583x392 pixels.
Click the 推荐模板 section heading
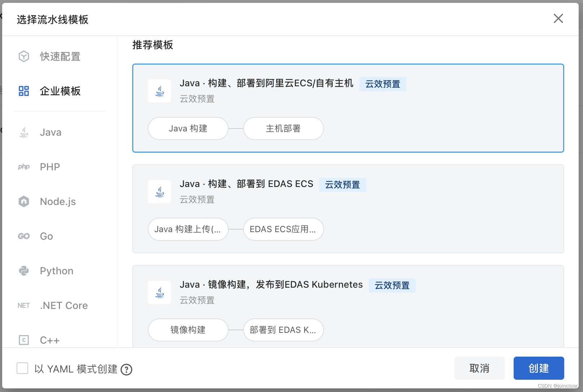point(153,45)
